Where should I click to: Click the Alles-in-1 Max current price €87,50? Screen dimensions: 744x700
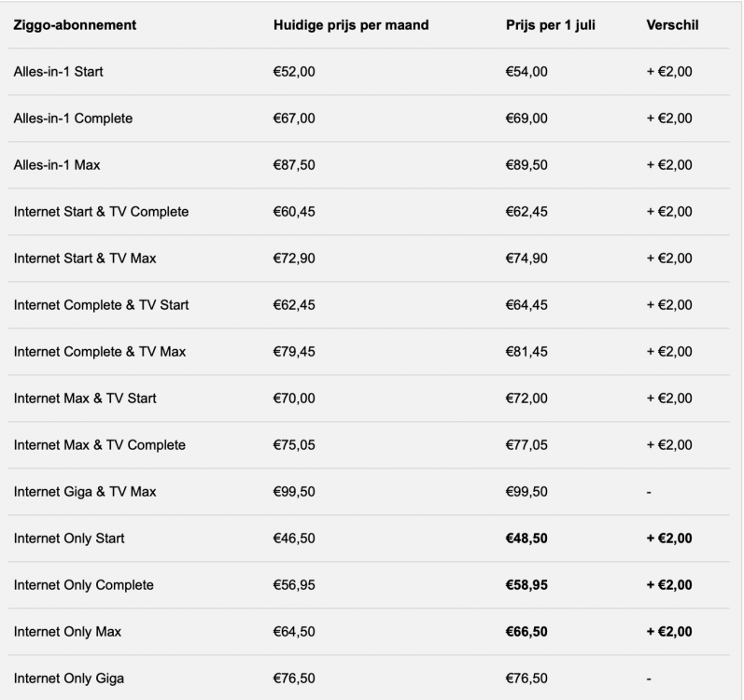(x=294, y=165)
